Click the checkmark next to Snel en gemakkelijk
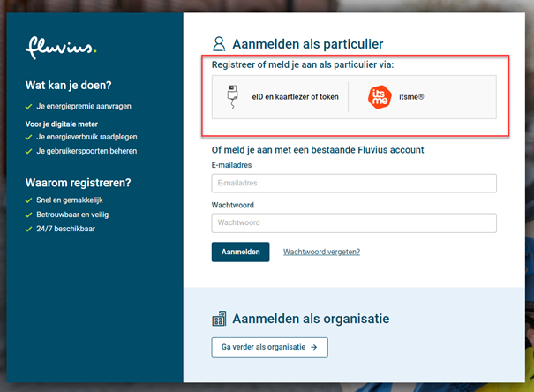Image resolution: width=534 pixels, height=392 pixels. [29, 200]
